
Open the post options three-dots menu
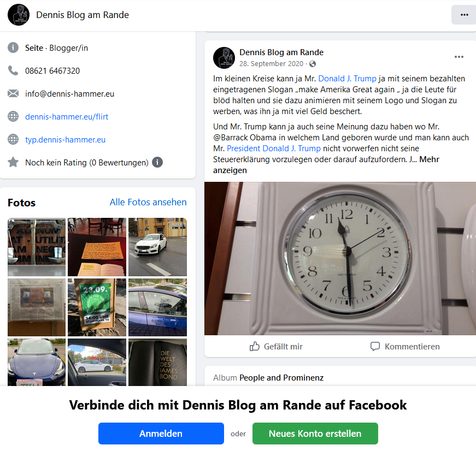point(459,57)
